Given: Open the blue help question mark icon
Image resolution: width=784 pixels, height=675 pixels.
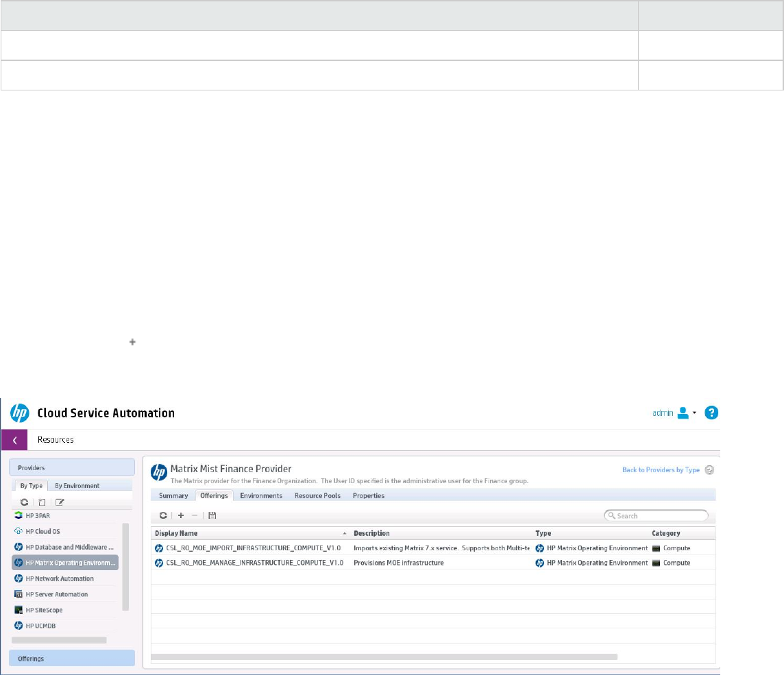Looking at the screenshot, I should [x=711, y=413].
